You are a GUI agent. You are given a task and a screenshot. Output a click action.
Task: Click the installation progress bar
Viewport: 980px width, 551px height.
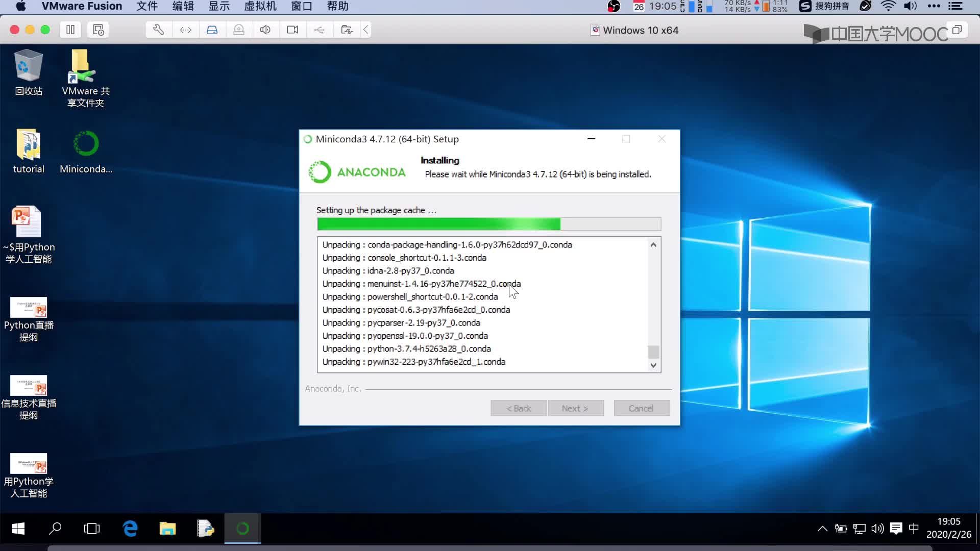489,224
